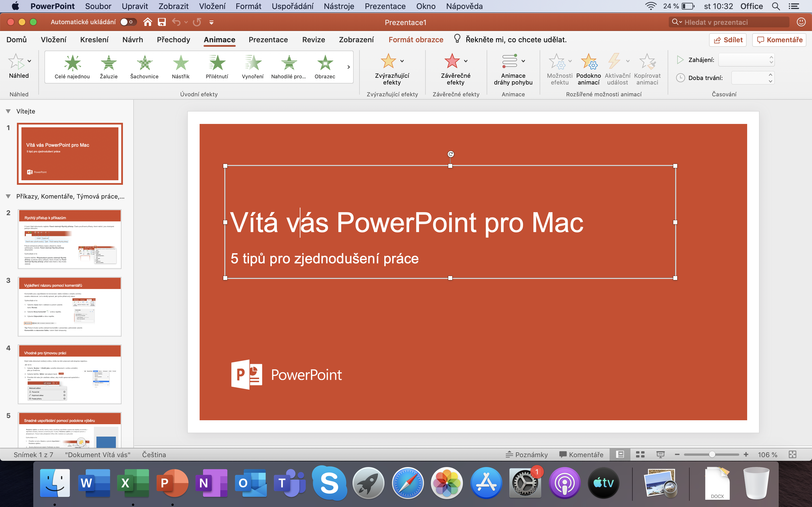Screen dimensions: 812x507
Task: Click the zoom slider handle
Action: tap(712, 454)
